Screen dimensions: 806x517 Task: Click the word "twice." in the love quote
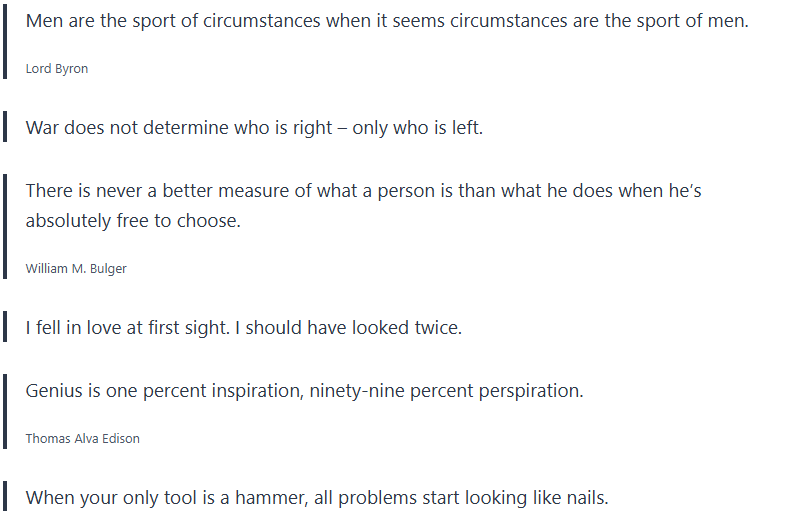point(438,327)
